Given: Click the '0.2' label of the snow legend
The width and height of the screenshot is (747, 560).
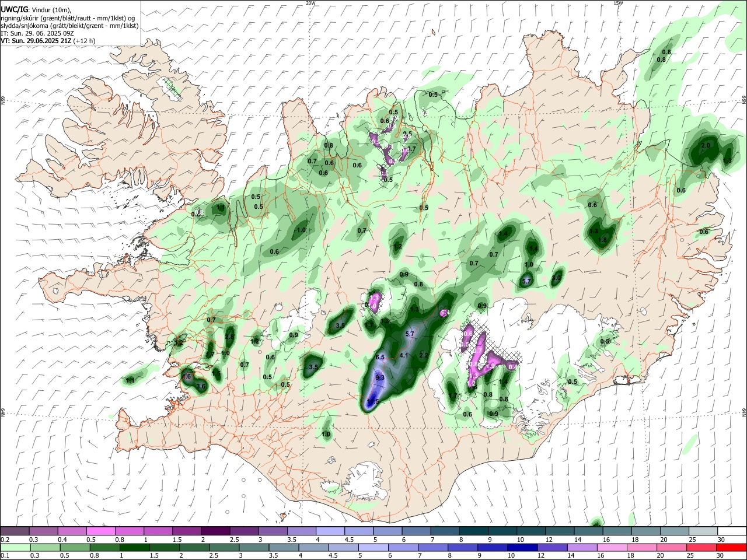Looking at the screenshot, I should pyautogui.click(x=5, y=540).
